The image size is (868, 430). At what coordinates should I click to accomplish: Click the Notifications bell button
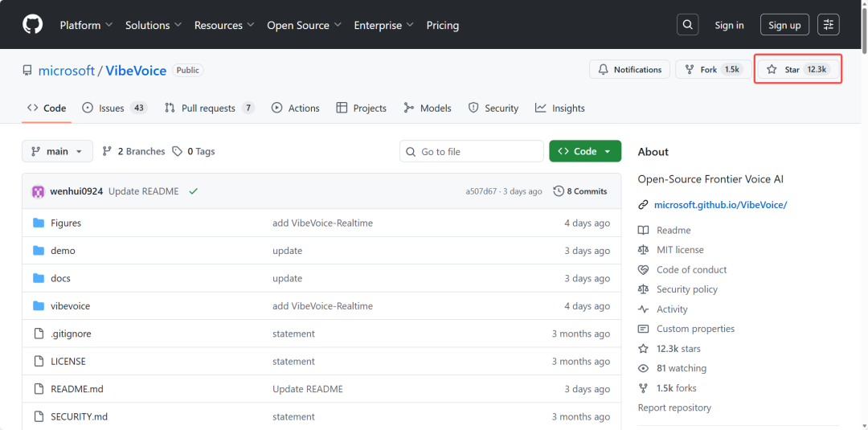tap(629, 70)
